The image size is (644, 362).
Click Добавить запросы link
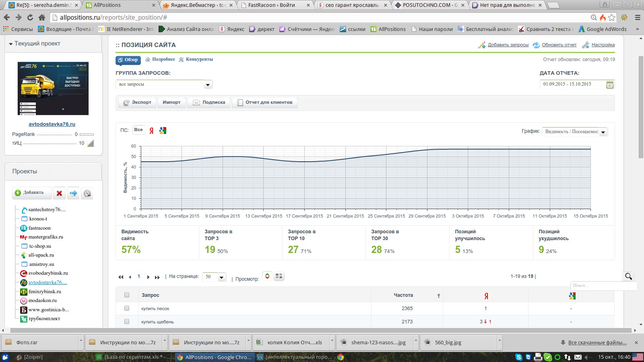(508, 45)
